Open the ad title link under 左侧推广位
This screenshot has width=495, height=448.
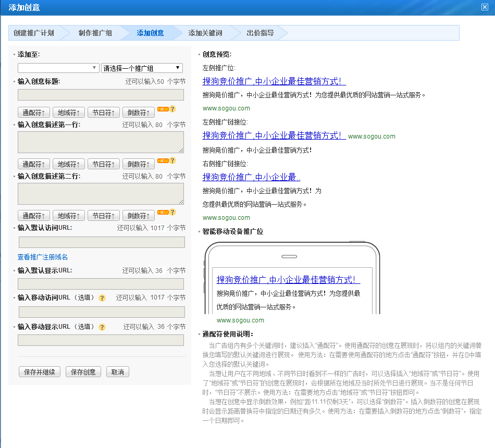tap(274, 81)
